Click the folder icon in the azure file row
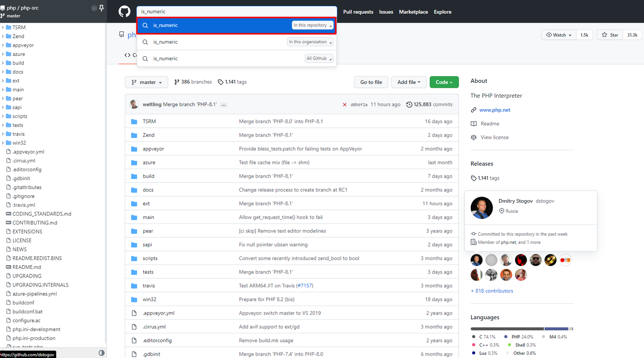The height and width of the screenshot is (358, 644). tap(134, 163)
